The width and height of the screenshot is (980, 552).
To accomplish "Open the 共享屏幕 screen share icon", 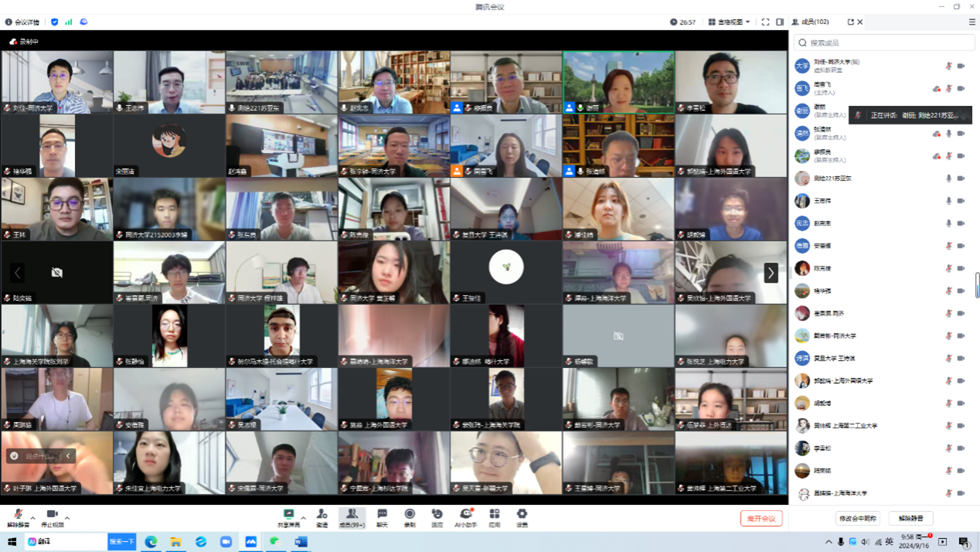I will click(x=288, y=514).
